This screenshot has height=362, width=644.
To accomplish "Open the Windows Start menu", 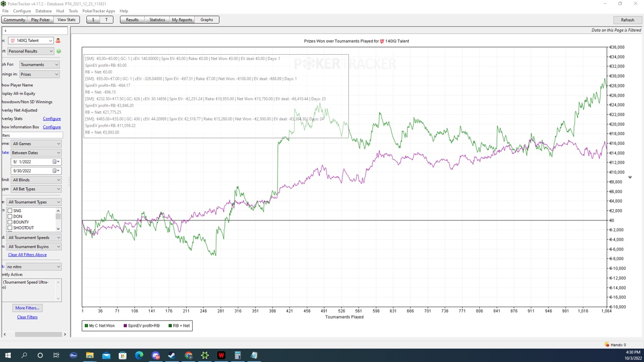I will tap(8, 355).
